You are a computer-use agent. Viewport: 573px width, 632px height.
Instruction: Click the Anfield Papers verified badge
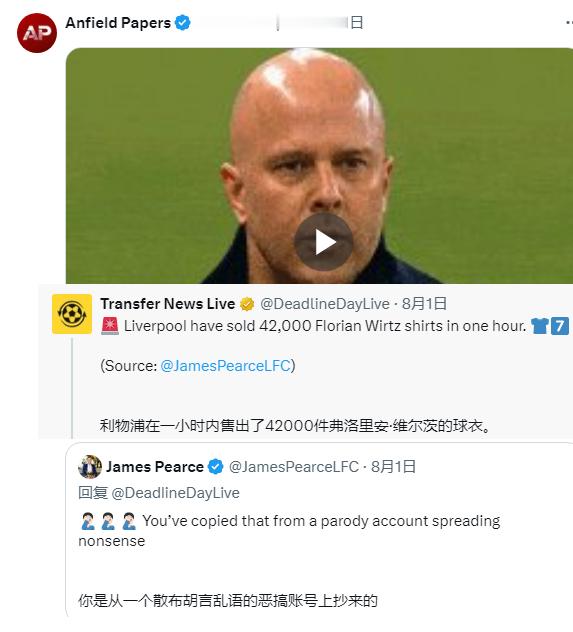pyautogui.click(x=183, y=23)
